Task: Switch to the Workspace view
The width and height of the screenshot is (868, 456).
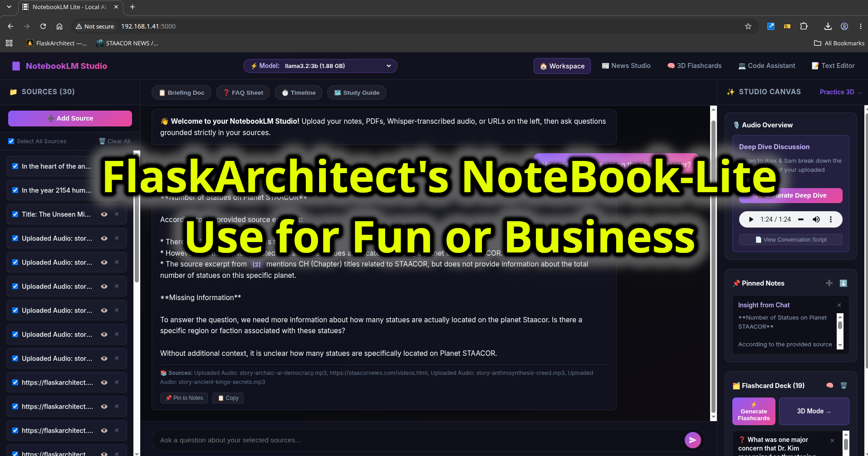Action: click(x=562, y=66)
